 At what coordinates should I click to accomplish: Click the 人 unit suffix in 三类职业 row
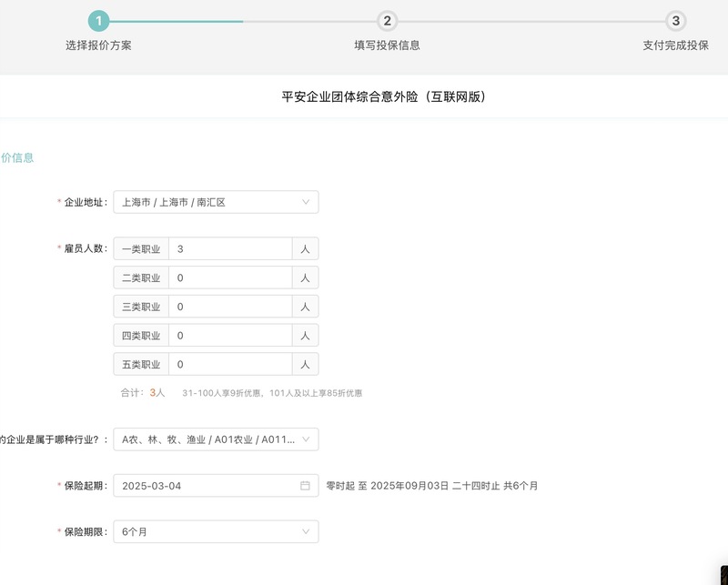[x=305, y=307]
